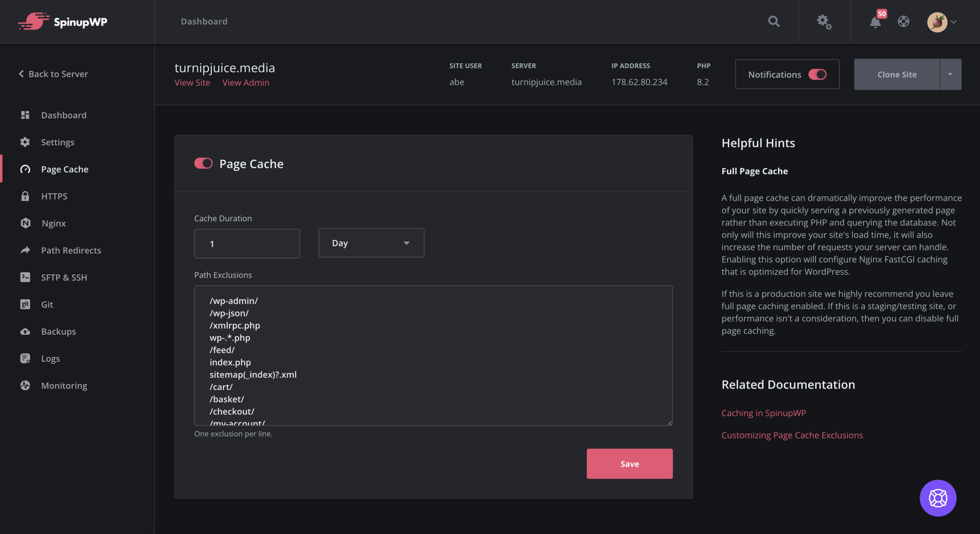The width and height of the screenshot is (980, 534).
Task: Click the /checkout/ exclusion line
Action: 232,411
